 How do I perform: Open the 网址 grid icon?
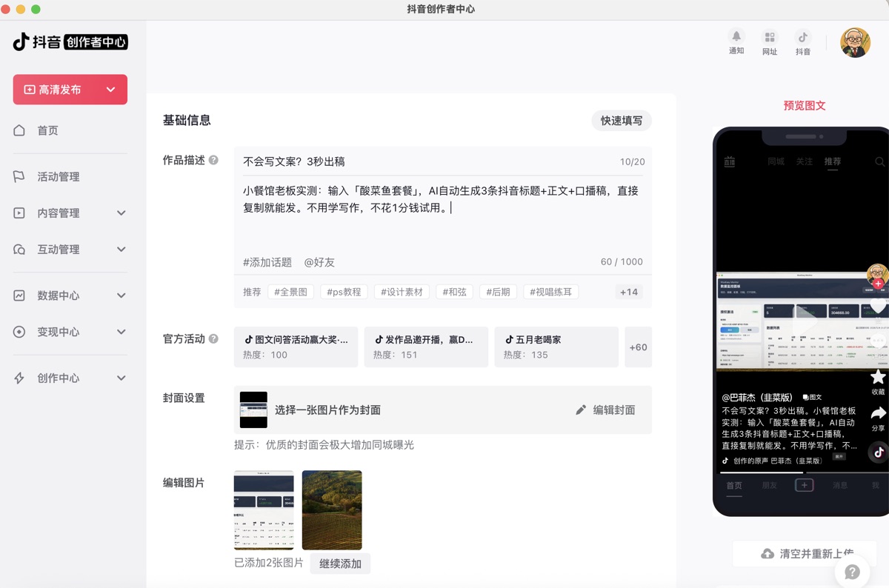(x=770, y=37)
